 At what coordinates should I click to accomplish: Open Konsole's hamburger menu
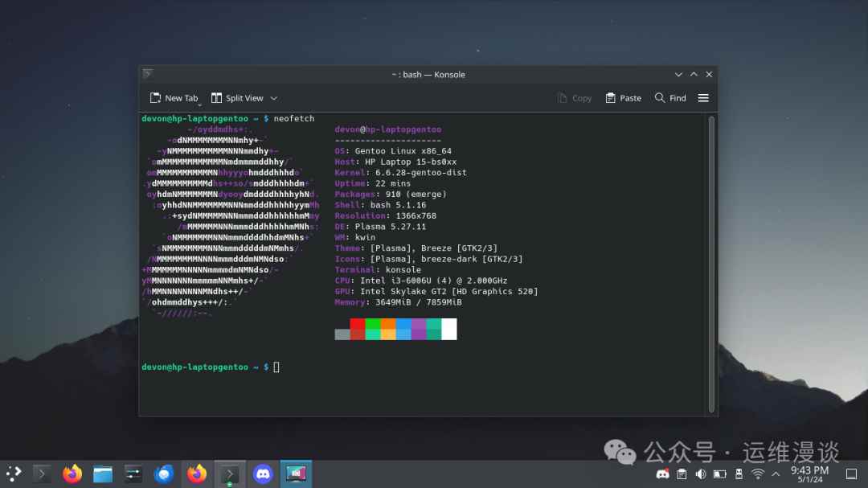pyautogui.click(x=702, y=97)
